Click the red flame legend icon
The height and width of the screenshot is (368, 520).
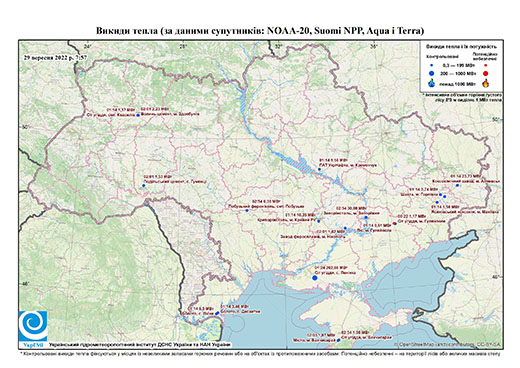(485, 83)
